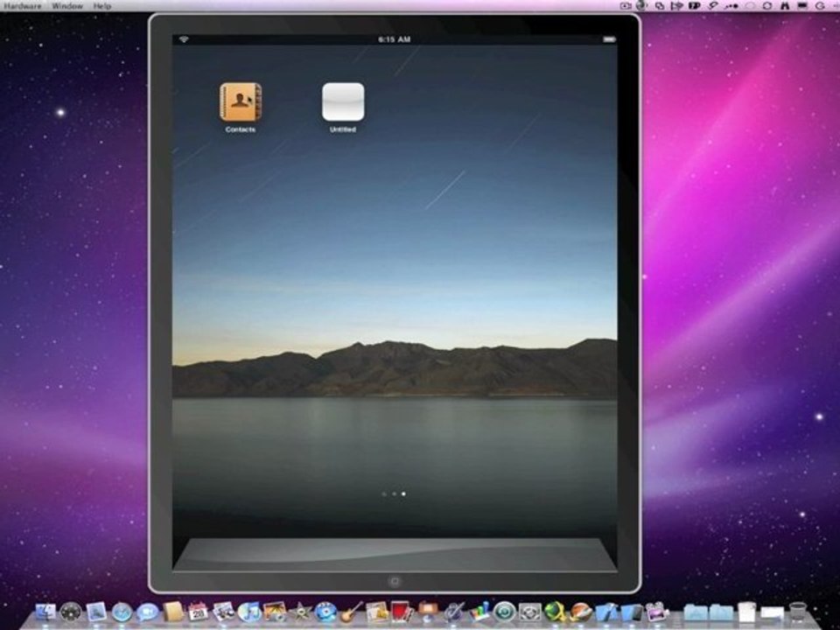The image size is (840, 630).
Task: Open Finder from the Dock
Action: pos(45,612)
